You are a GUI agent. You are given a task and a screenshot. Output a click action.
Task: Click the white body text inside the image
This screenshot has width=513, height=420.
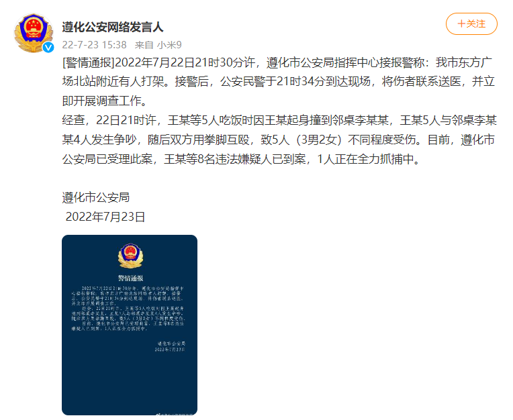[128, 309]
